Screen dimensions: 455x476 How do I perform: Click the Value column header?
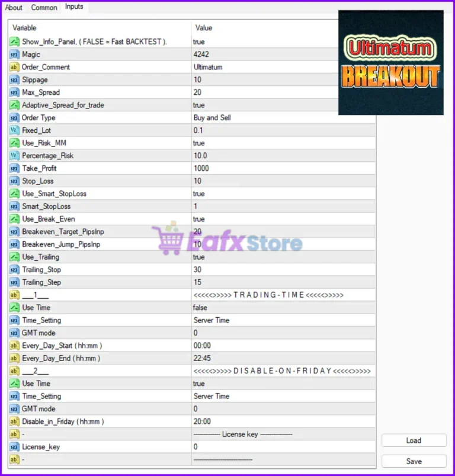(x=204, y=28)
